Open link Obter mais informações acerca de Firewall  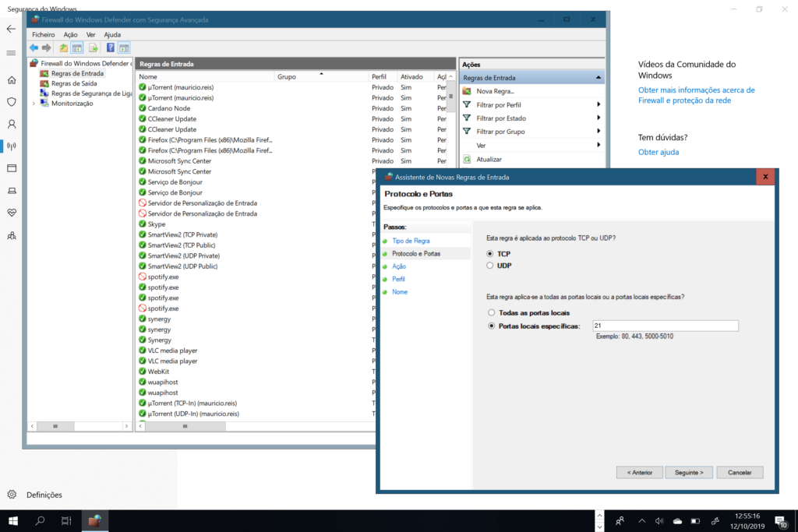[696, 95]
